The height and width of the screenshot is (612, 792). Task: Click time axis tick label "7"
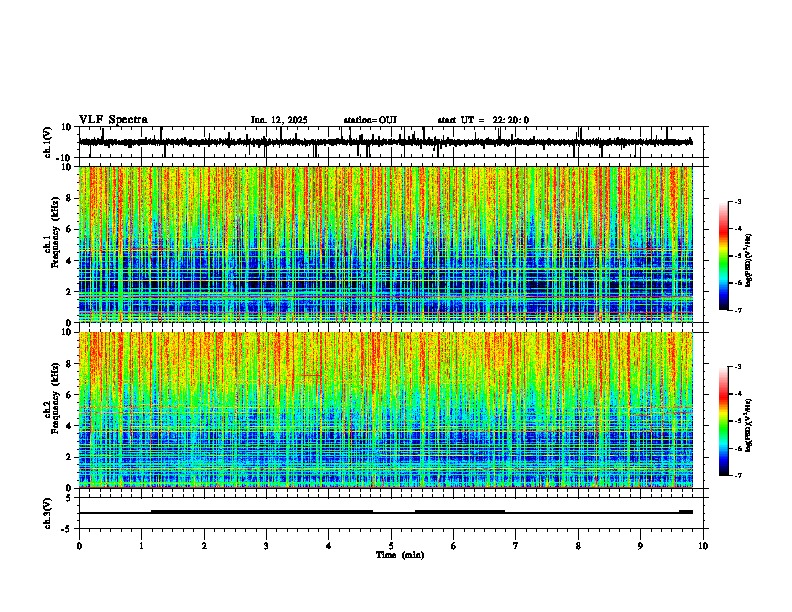pos(516,546)
